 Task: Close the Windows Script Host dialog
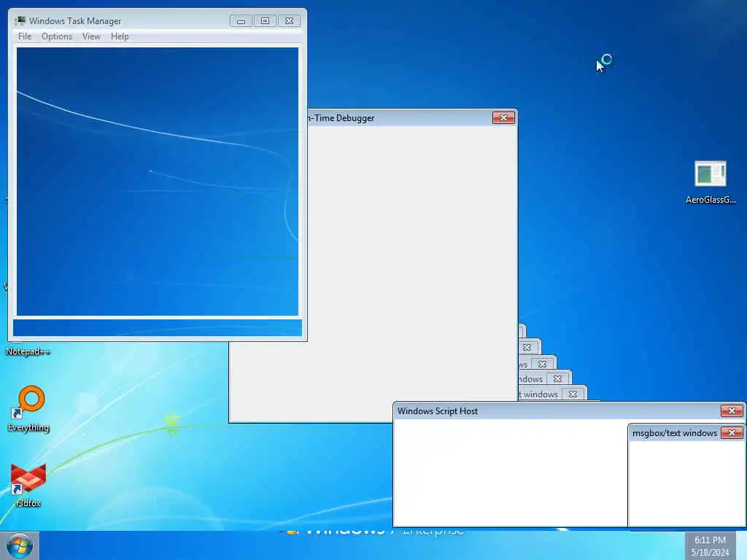pos(732,411)
